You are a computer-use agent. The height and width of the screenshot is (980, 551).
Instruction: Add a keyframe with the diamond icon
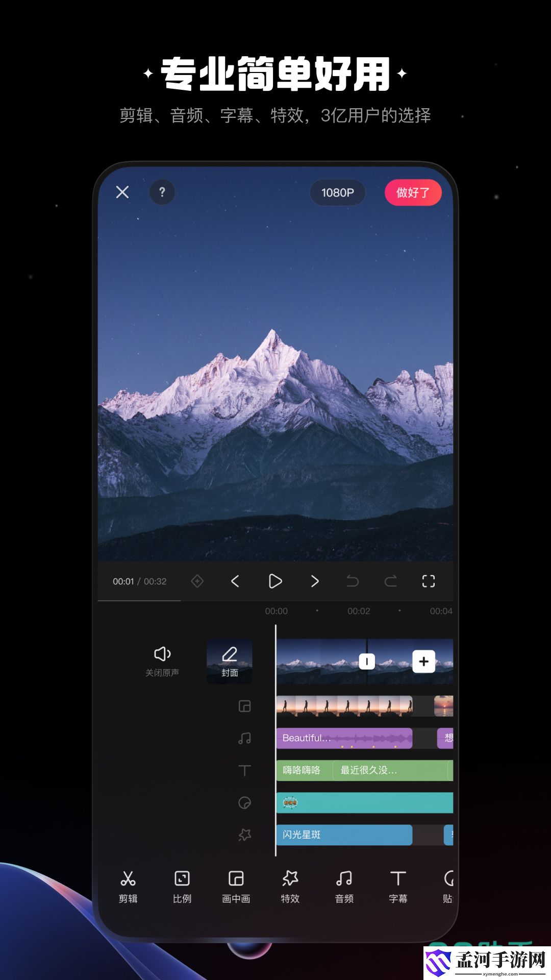197,581
